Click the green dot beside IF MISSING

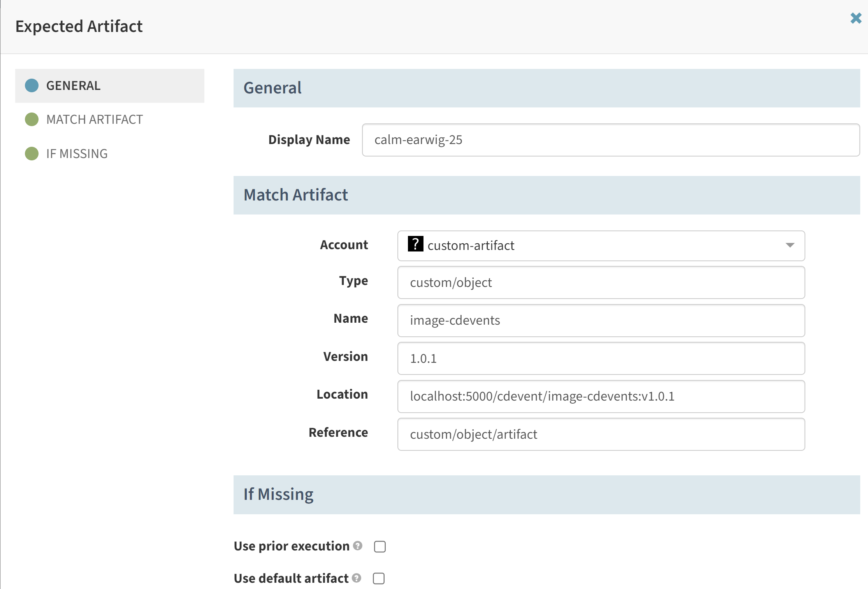[x=32, y=154]
